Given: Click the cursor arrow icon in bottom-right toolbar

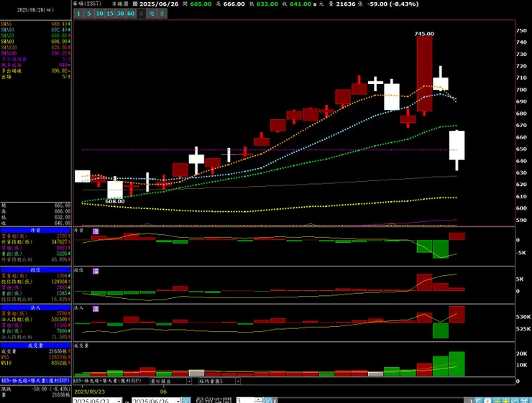Looking at the screenshot, I should (x=478, y=401).
